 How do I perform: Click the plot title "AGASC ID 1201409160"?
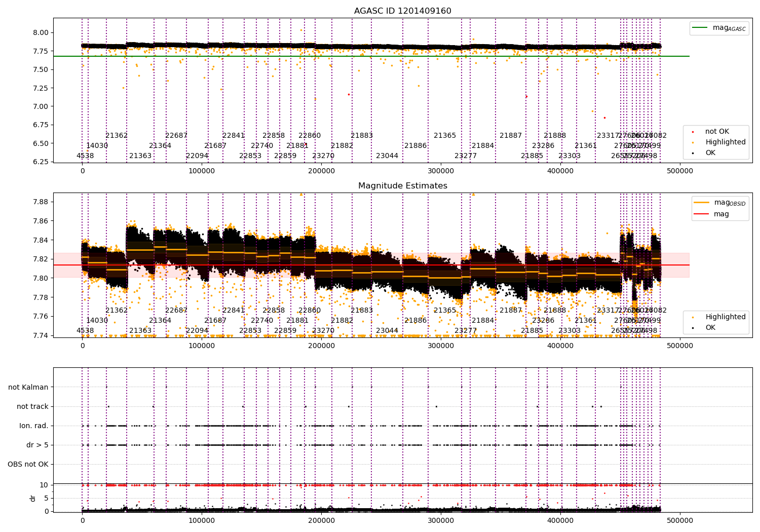pyautogui.click(x=402, y=11)
